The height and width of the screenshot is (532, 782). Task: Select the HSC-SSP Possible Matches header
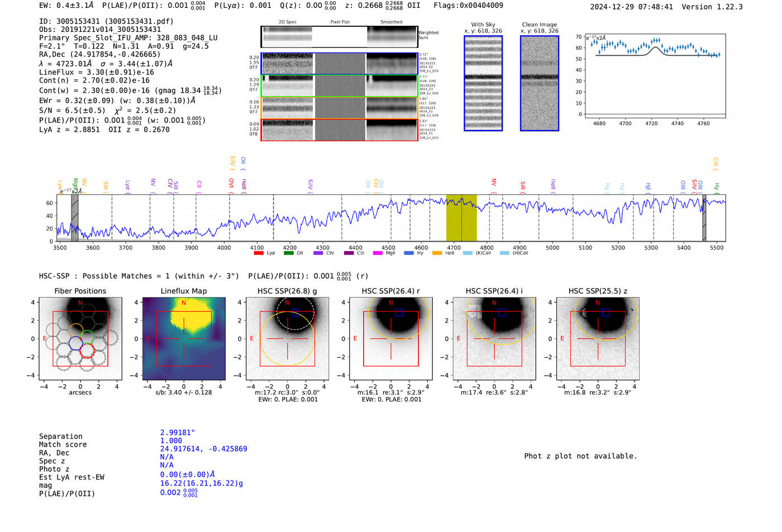tap(139, 276)
